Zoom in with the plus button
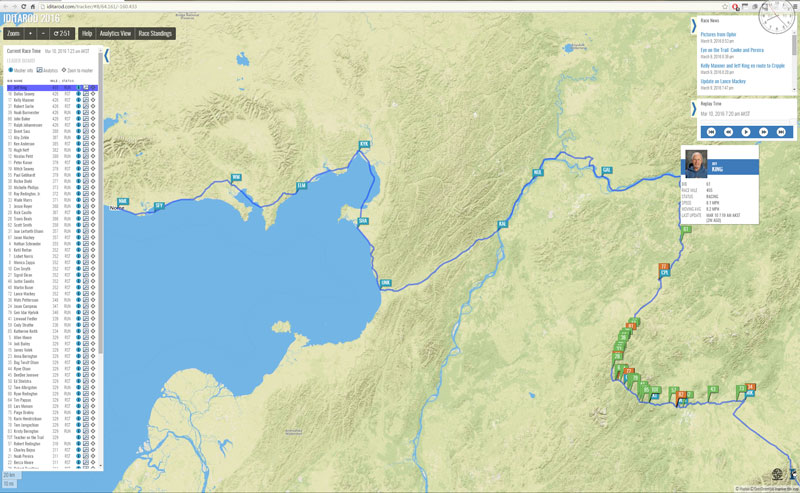Viewport: 800px width, 493px height. tap(30, 34)
